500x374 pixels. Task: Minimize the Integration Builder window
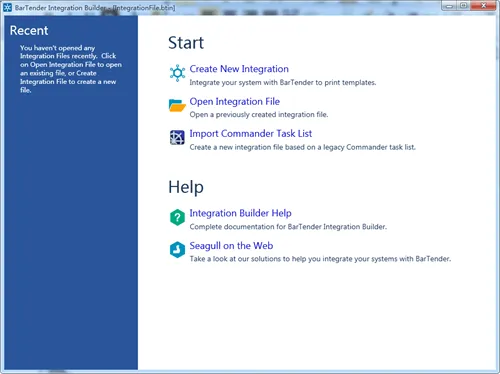coord(449,6)
